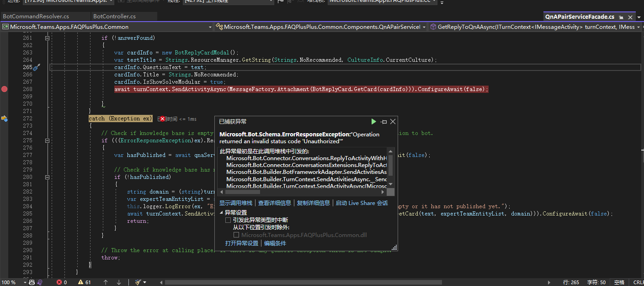Click the editor horizontal scrollbar thumb
This screenshot has height=286, width=644.
point(303,282)
